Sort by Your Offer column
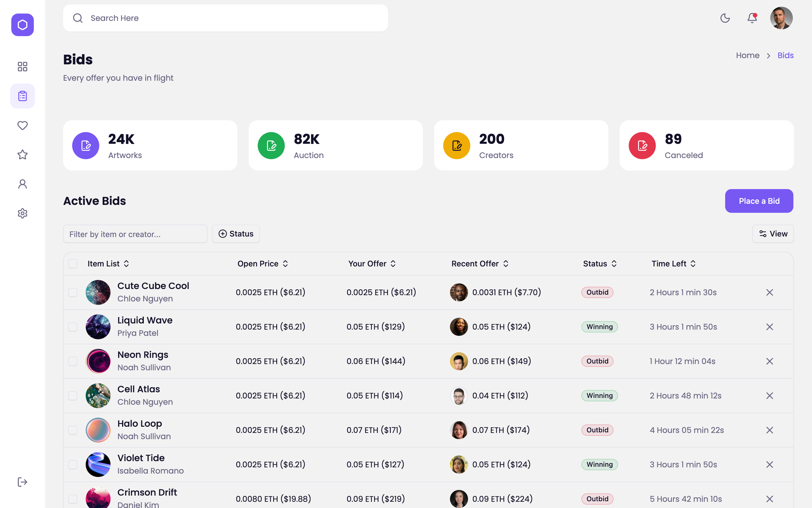Viewport: 812px width, 508px height. click(372, 264)
